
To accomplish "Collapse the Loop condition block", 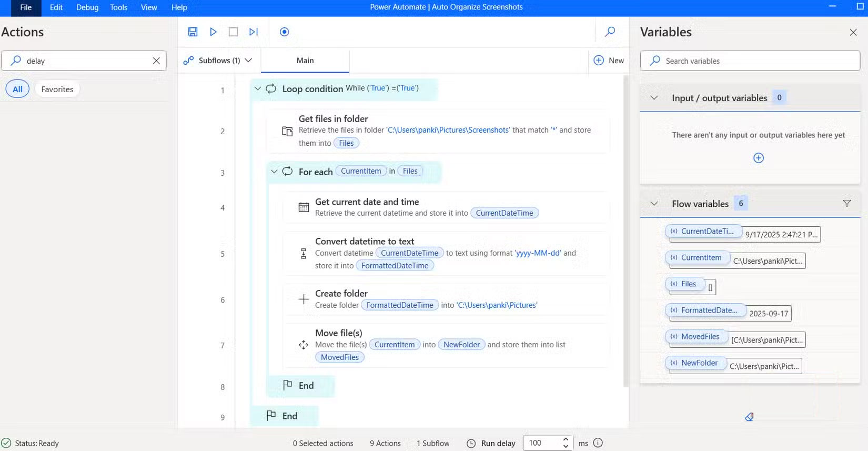I will tap(257, 88).
